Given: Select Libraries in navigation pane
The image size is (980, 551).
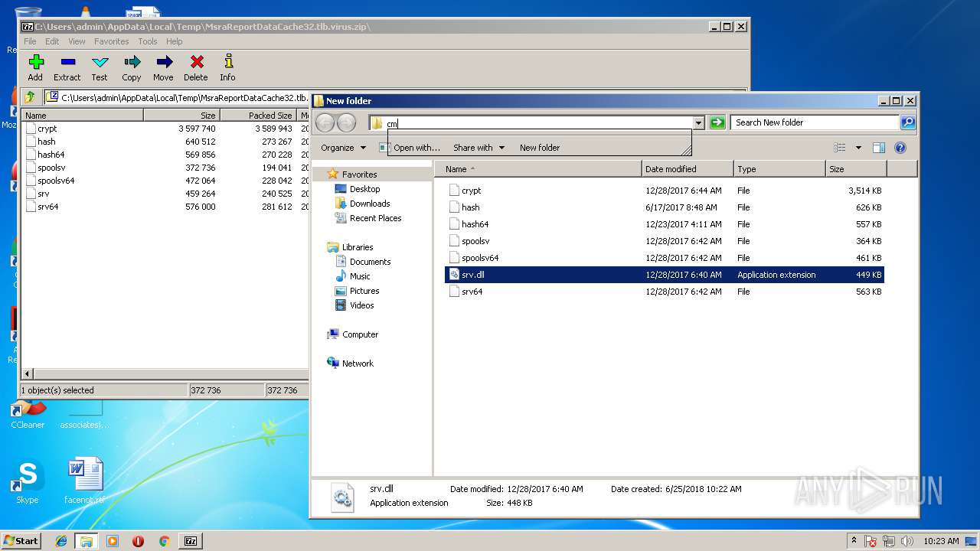Looking at the screenshot, I should pyautogui.click(x=358, y=247).
